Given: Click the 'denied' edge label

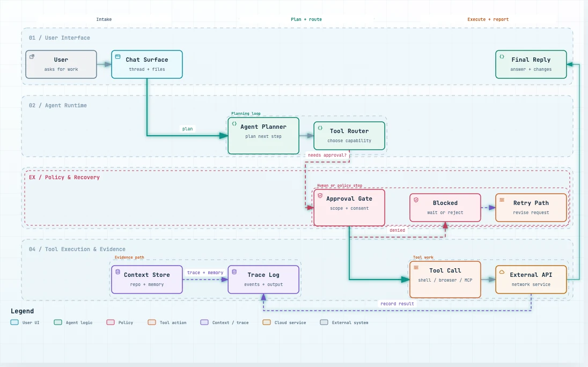Looking at the screenshot, I should pyautogui.click(x=397, y=230).
